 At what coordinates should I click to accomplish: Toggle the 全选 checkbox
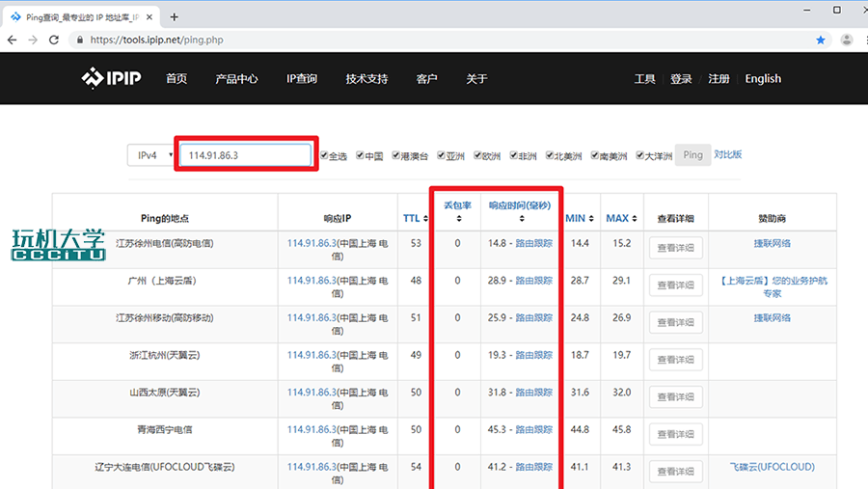(323, 155)
